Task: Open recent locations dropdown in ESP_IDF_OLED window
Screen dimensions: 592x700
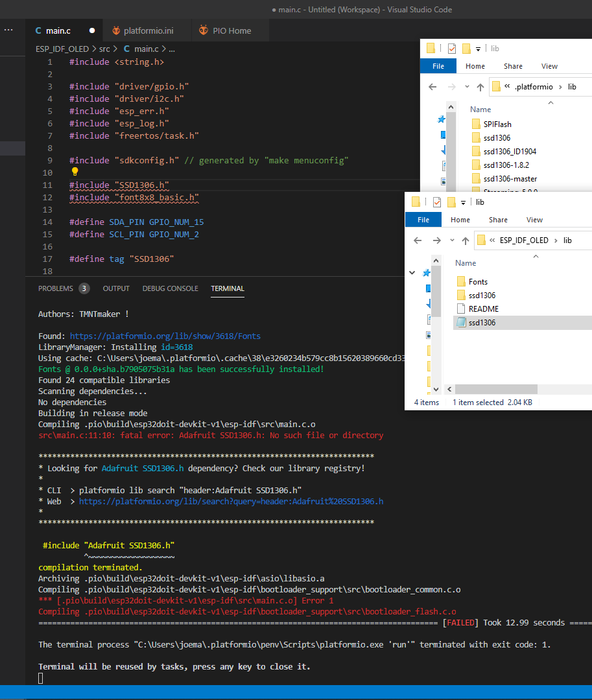Action: [452, 240]
